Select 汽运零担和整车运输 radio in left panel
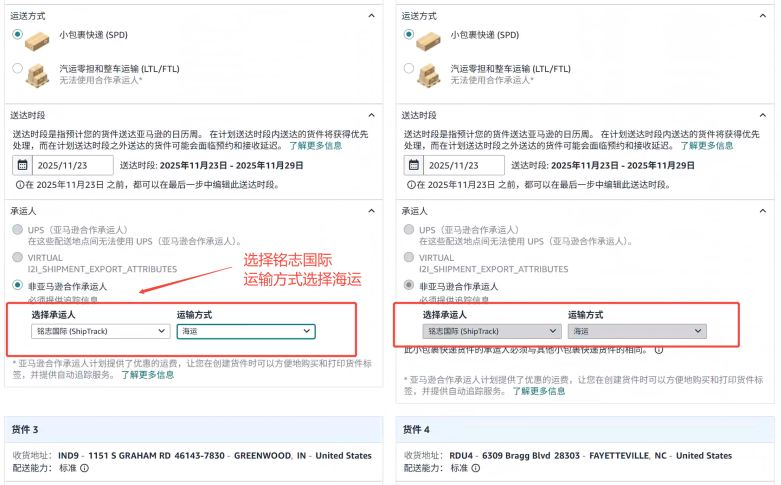The image size is (781, 485). pyautogui.click(x=17, y=68)
